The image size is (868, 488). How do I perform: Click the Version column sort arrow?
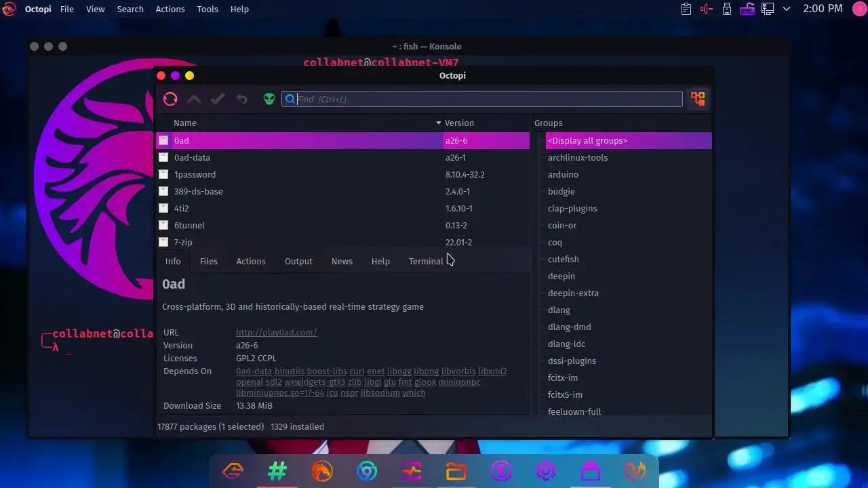[x=439, y=123]
